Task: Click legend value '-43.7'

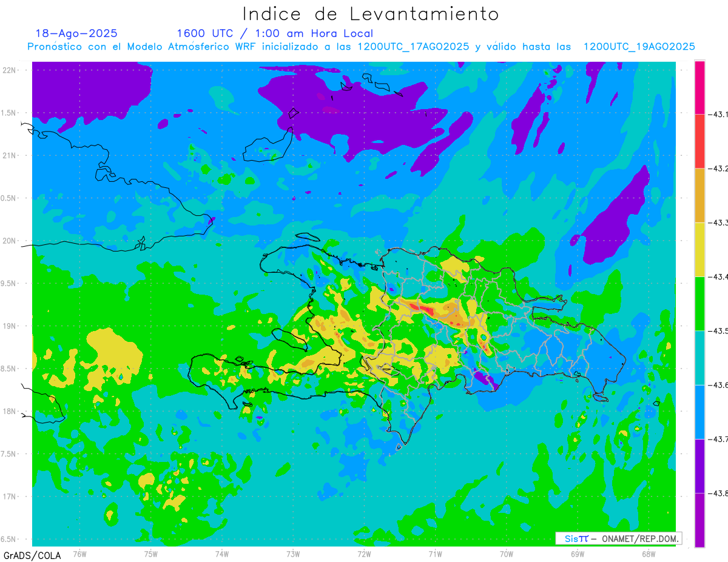Action: click(x=718, y=439)
